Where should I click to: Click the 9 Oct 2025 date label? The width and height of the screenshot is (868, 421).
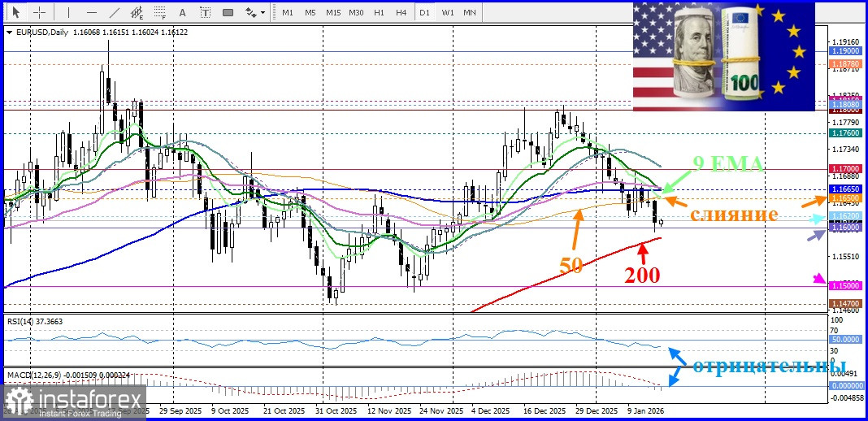coord(230,411)
